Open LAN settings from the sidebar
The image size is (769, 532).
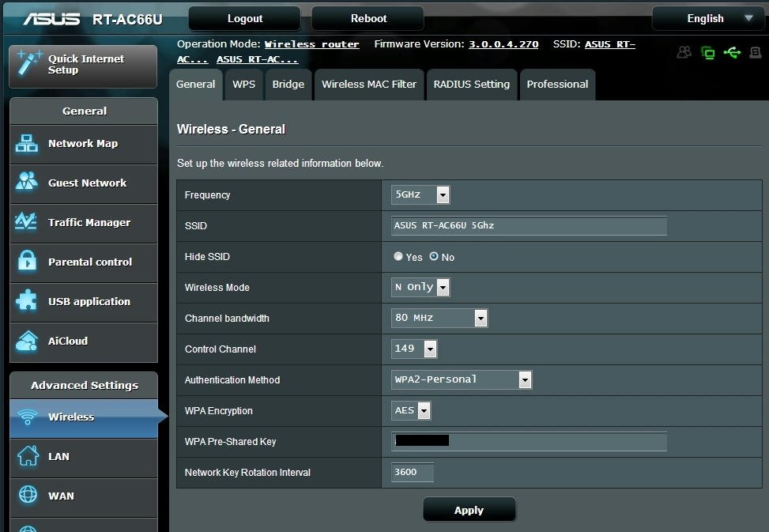[x=84, y=458]
